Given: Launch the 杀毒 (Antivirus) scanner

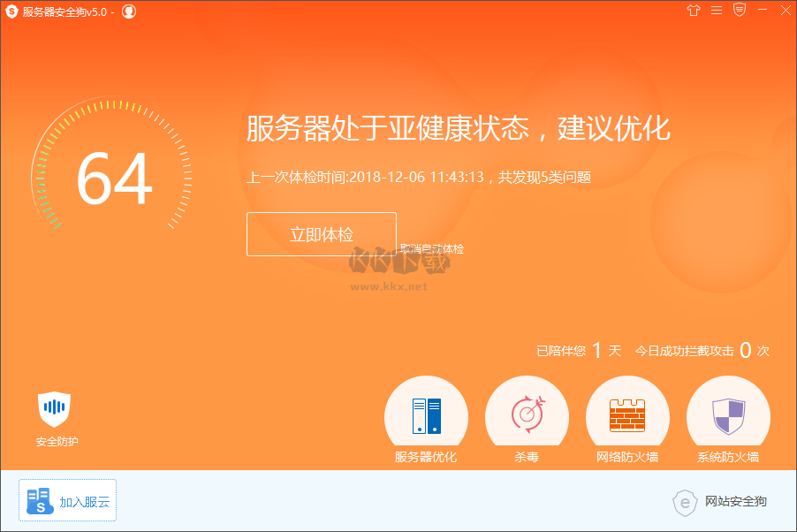Looking at the screenshot, I should (527, 414).
